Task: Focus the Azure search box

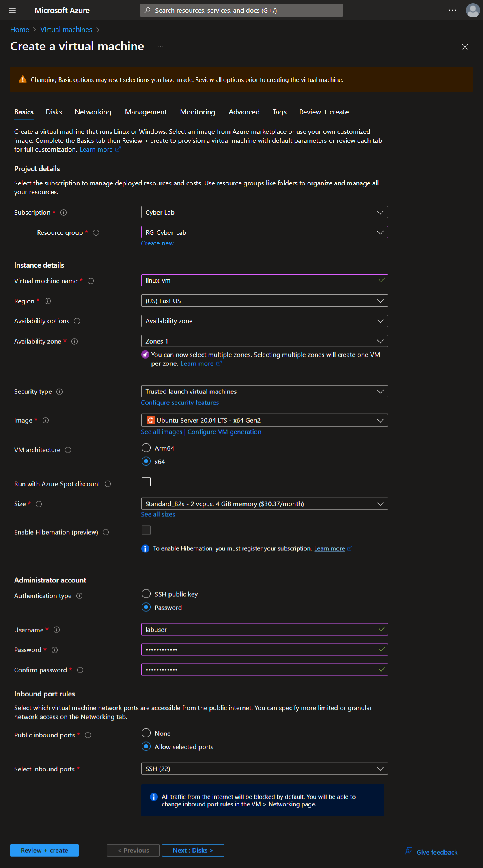Action: (241, 10)
